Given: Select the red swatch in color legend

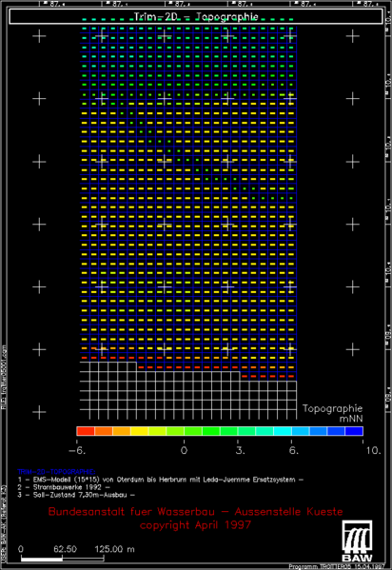Looking at the screenshot, I should (x=86, y=431).
